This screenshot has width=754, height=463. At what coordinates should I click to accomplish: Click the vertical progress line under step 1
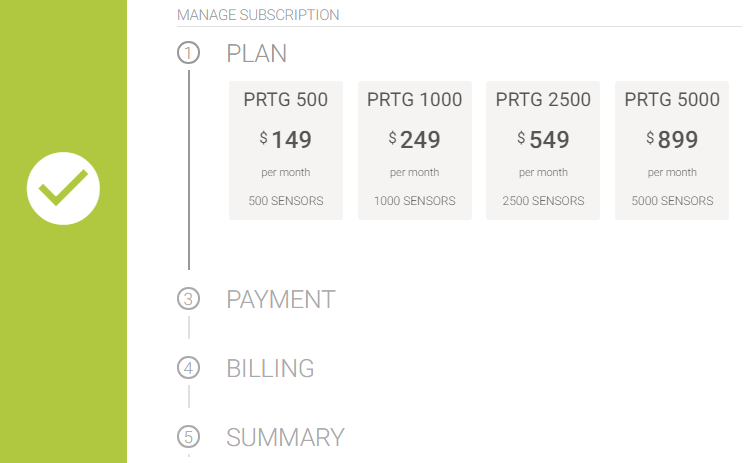[x=188, y=170]
